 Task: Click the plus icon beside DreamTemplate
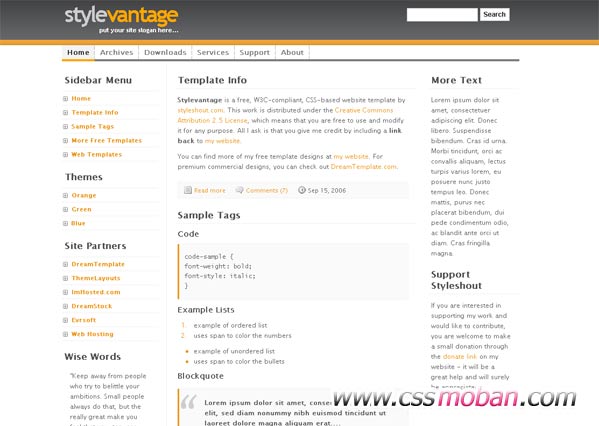click(65, 264)
